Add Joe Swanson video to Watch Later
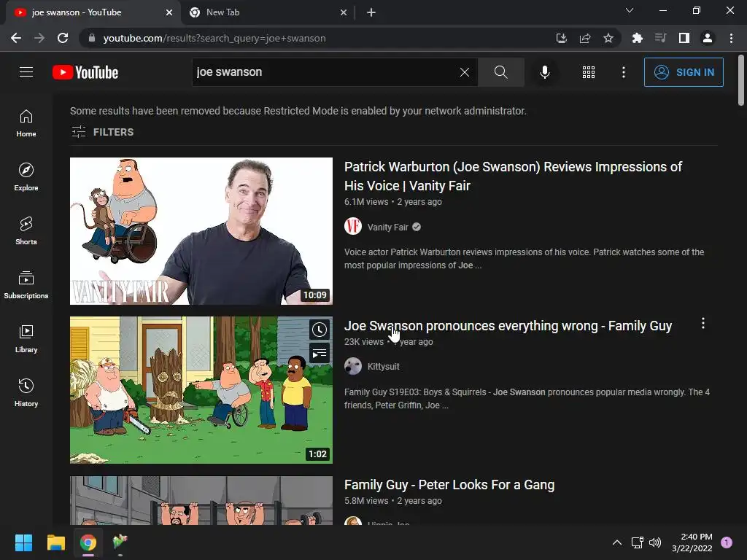The image size is (747, 560). (320, 330)
